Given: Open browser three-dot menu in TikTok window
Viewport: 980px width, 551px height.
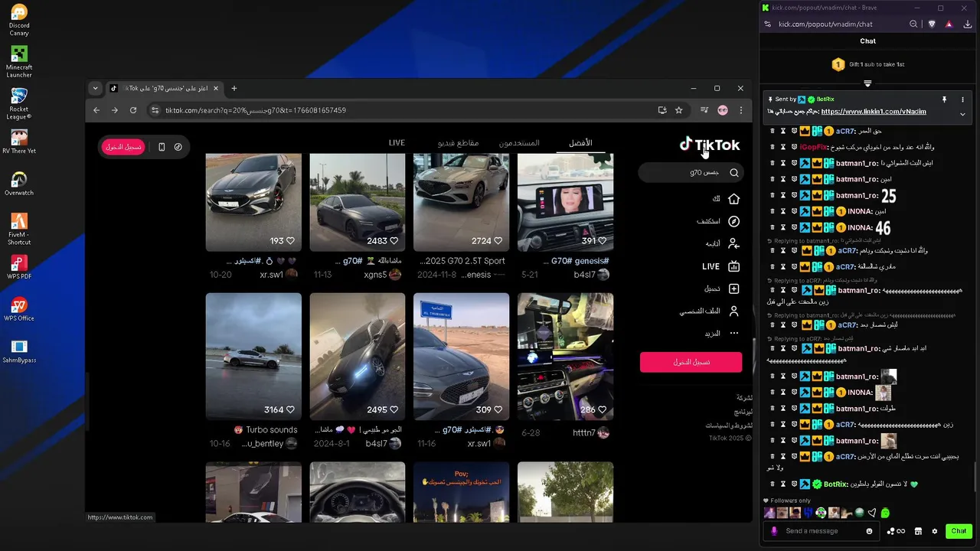Looking at the screenshot, I should pyautogui.click(x=740, y=110).
